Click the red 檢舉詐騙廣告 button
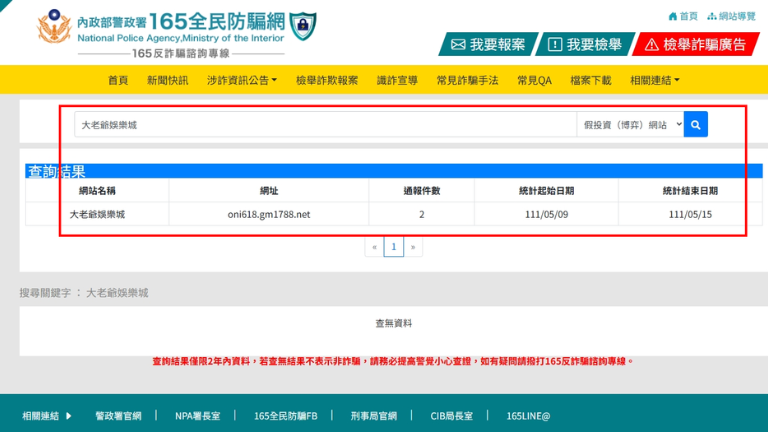The width and height of the screenshot is (768, 432). point(696,45)
